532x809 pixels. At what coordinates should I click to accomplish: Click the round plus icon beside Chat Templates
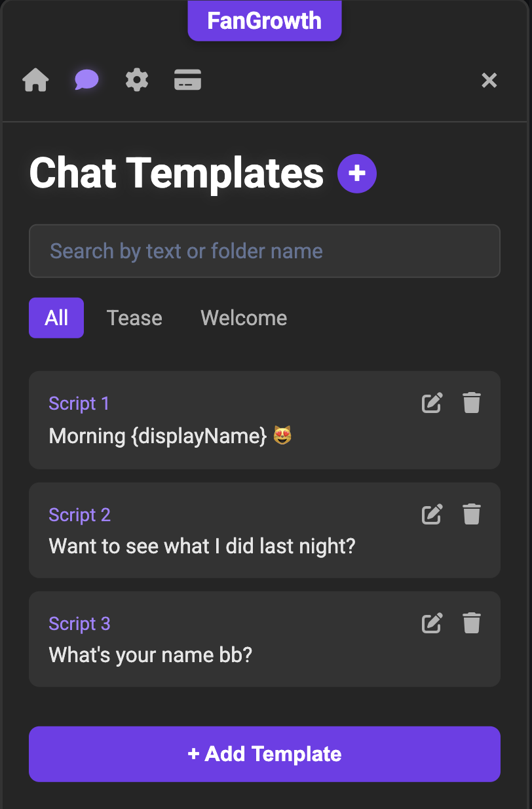click(x=357, y=173)
